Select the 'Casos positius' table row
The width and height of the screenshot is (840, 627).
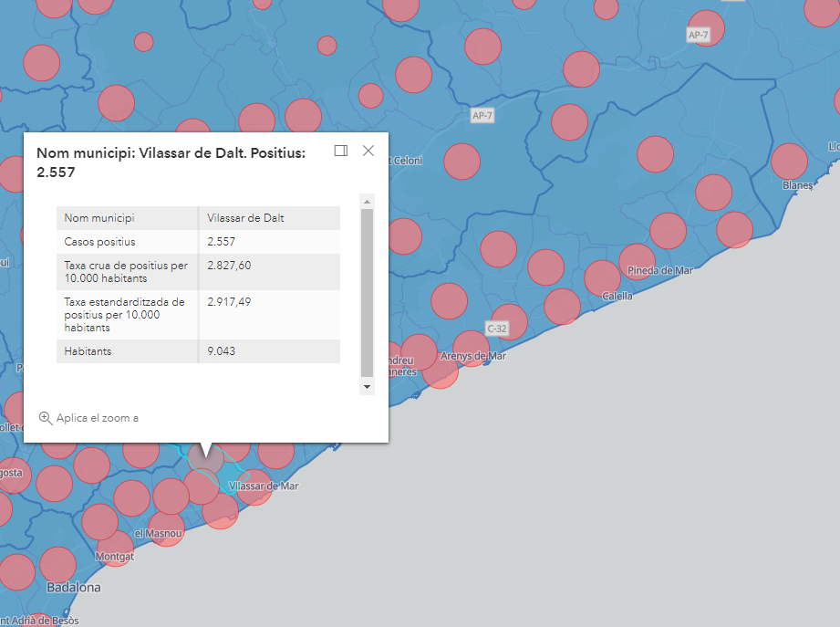(198, 242)
